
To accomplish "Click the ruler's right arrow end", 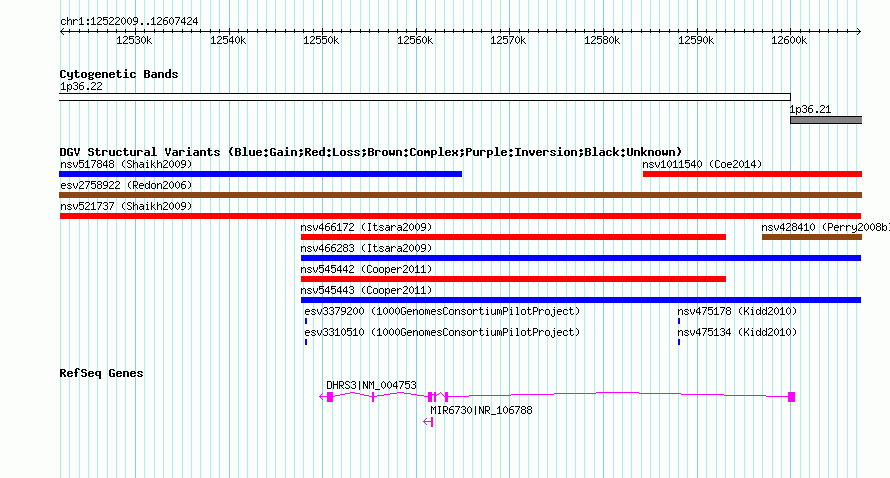I will tap(859, 32).
